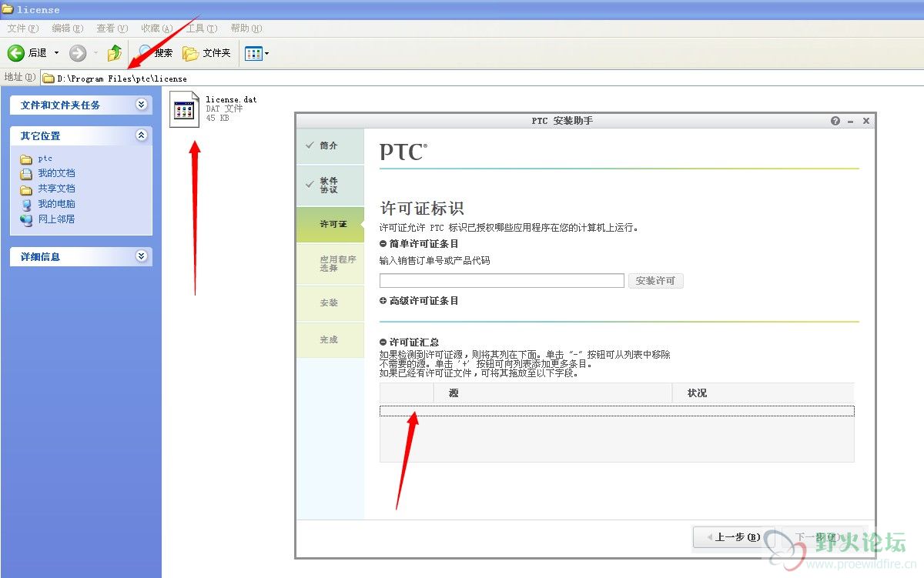Open the 编辑(E) menu
The image size is (924, 578).
tap(68, 28)
